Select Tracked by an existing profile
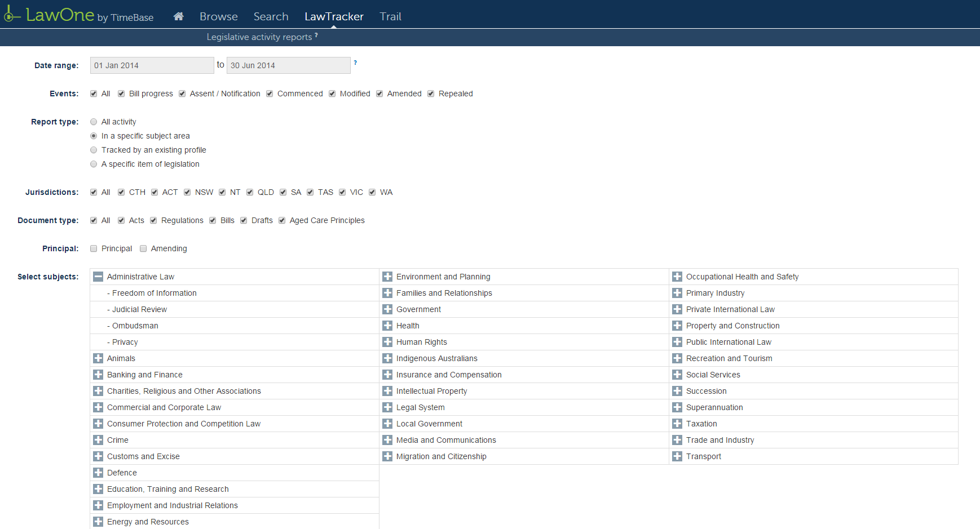This screenshot has width=980, height=529. (x=94, y=150)
